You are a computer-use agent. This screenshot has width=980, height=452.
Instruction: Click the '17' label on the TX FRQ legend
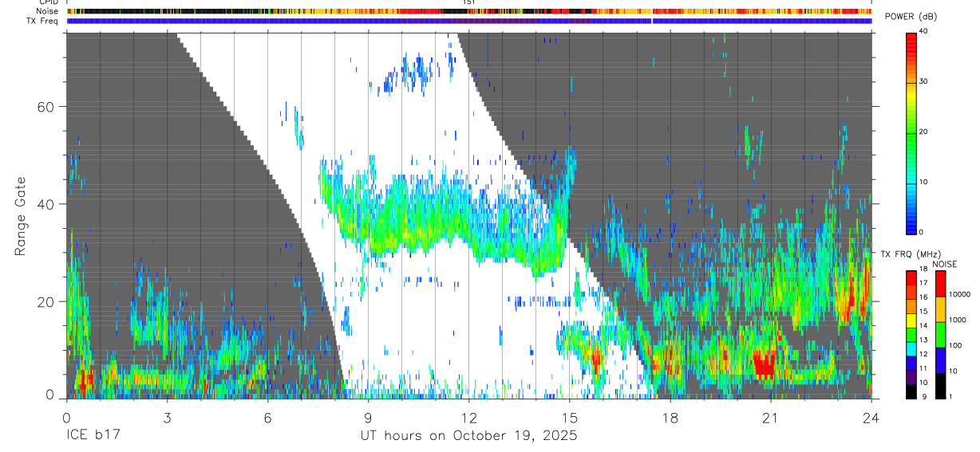[924, 283]
